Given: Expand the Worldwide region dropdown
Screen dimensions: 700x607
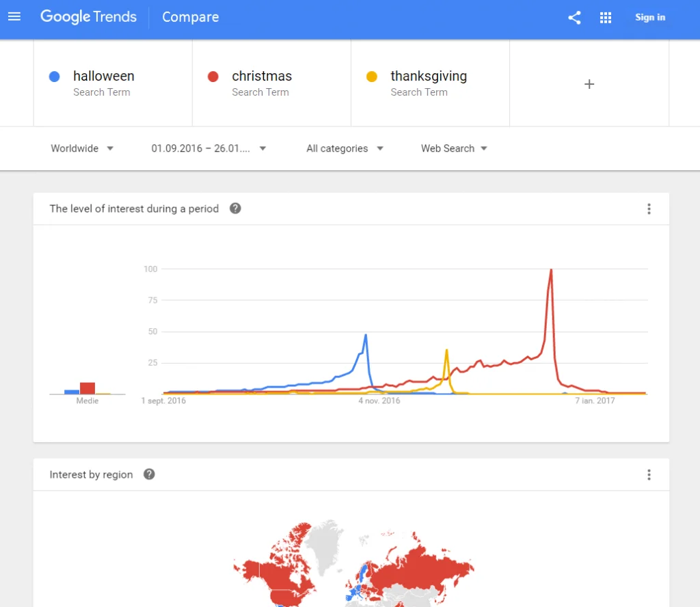Looking at the screenshot, I should pos(82,148).
